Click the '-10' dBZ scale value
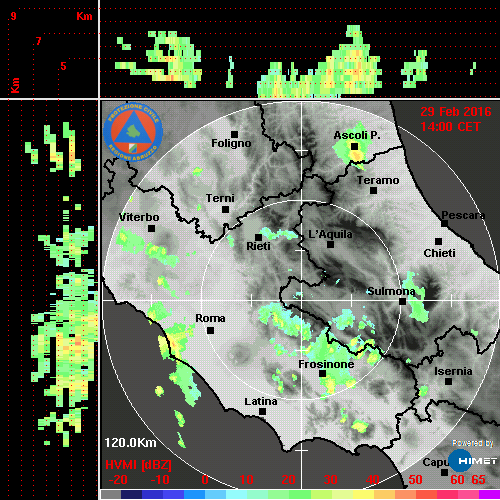Viewport: 500px width, 500px height. pyautogui.click(x=160, y=480)
